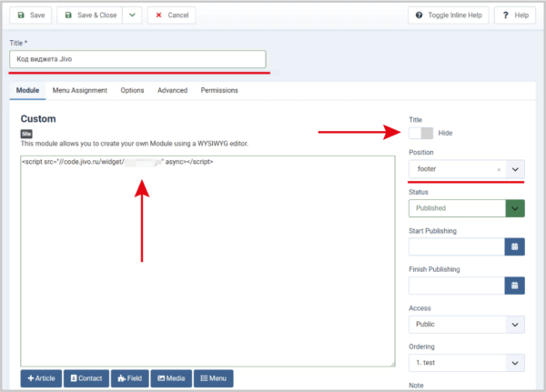Toggle the Title Hide switch
546x392 pixels.
click(x=421, y=133)
